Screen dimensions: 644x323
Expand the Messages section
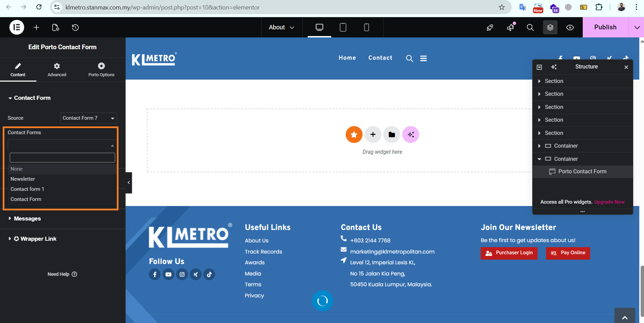pyautogui.click(x=27, y=218)
